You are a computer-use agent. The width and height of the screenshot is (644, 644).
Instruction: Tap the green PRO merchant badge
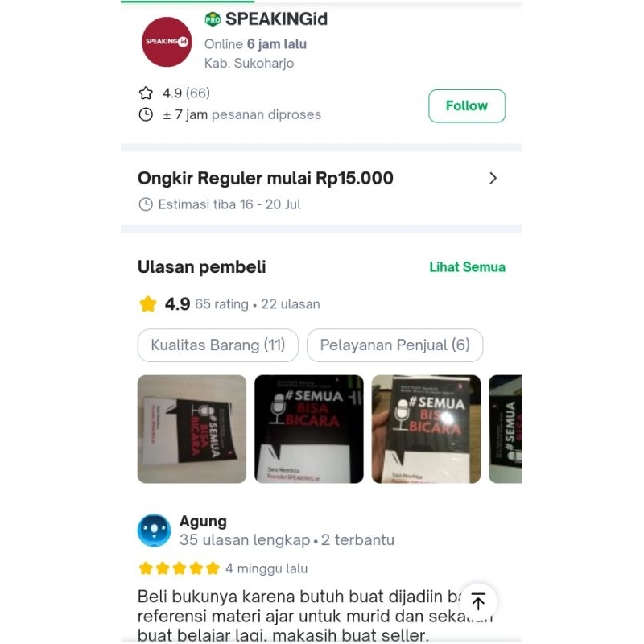point(213,19)
